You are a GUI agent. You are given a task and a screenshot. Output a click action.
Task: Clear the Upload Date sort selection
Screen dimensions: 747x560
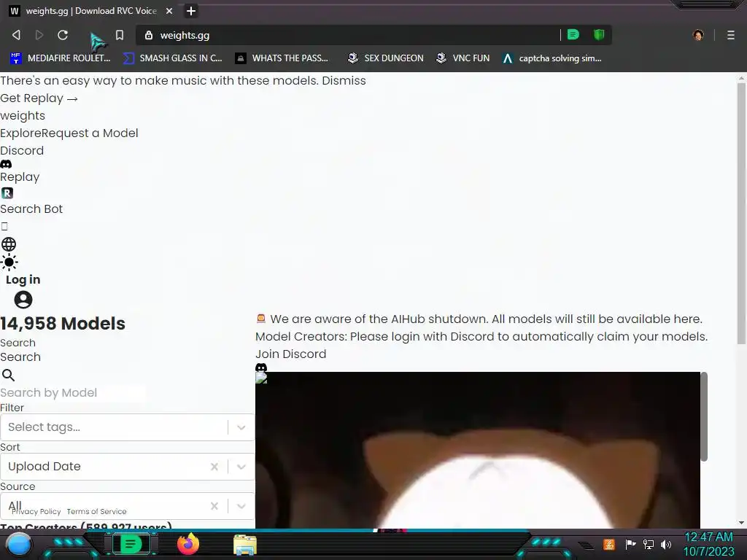point(214,467)
